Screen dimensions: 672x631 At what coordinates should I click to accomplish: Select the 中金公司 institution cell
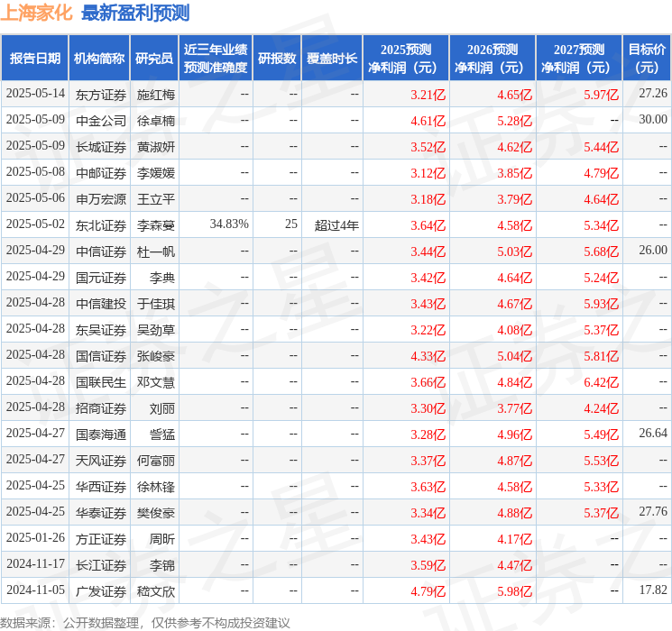(101, 121)
